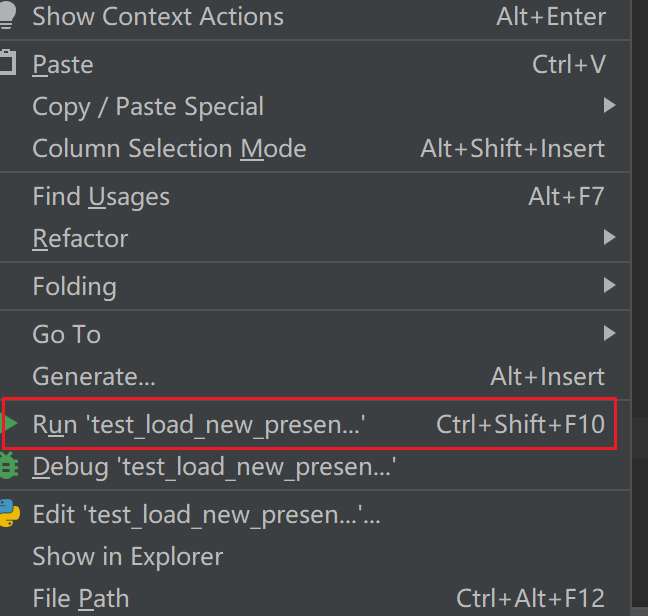Viewport: 648px width, 616px height.
Task: Click the light bulb Context Actions icon
Action: 8,15
